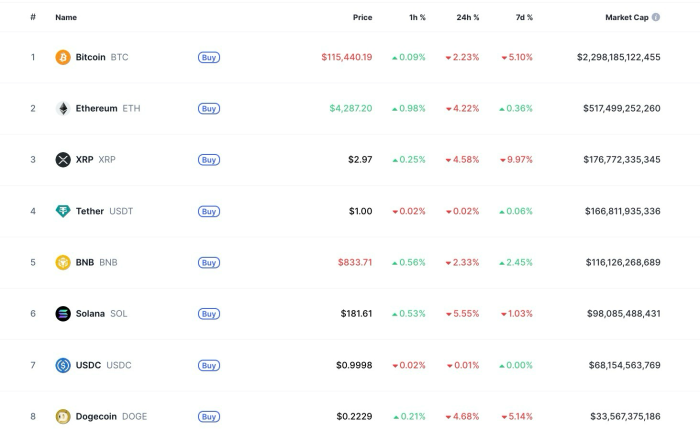The height and width of the screenshot is (442, 700).
Task: Sort by the 7d % column header
Action: (522, 17)
